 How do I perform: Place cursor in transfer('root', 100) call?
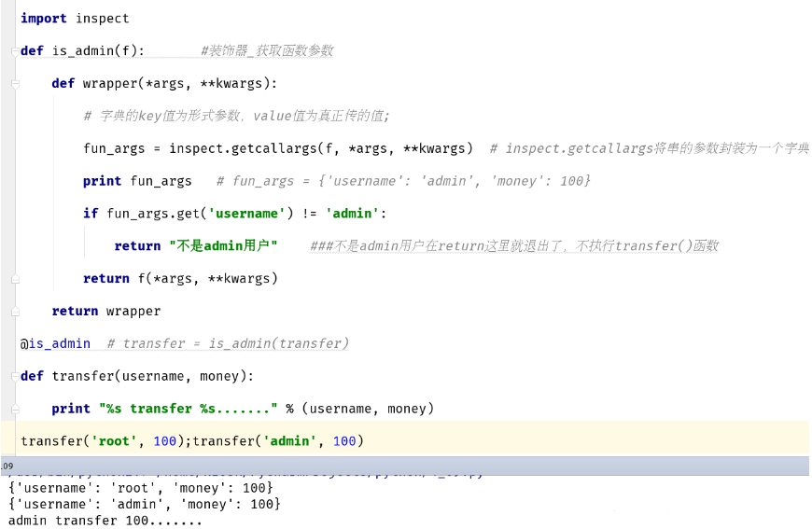(x=98, y=441)
